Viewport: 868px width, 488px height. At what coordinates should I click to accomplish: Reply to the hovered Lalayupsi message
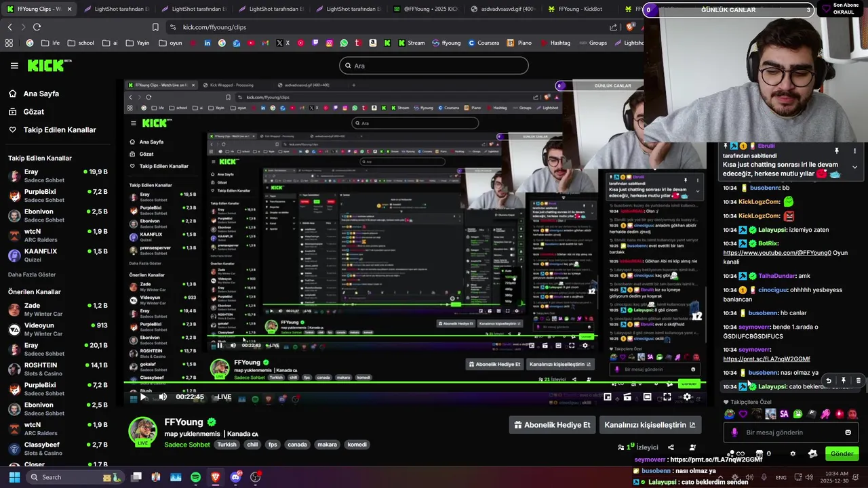pyautogui.click(x=829, y=381)
